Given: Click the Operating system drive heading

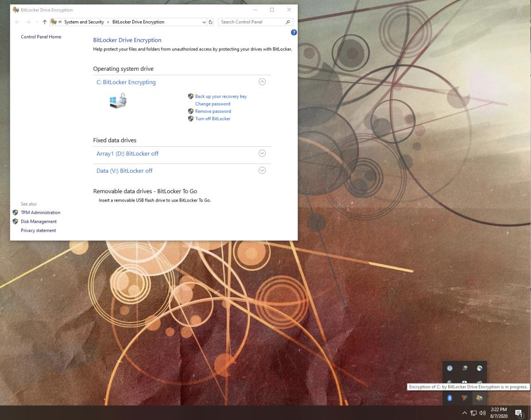Looking at the screenshot, I should tap(123, 69).
